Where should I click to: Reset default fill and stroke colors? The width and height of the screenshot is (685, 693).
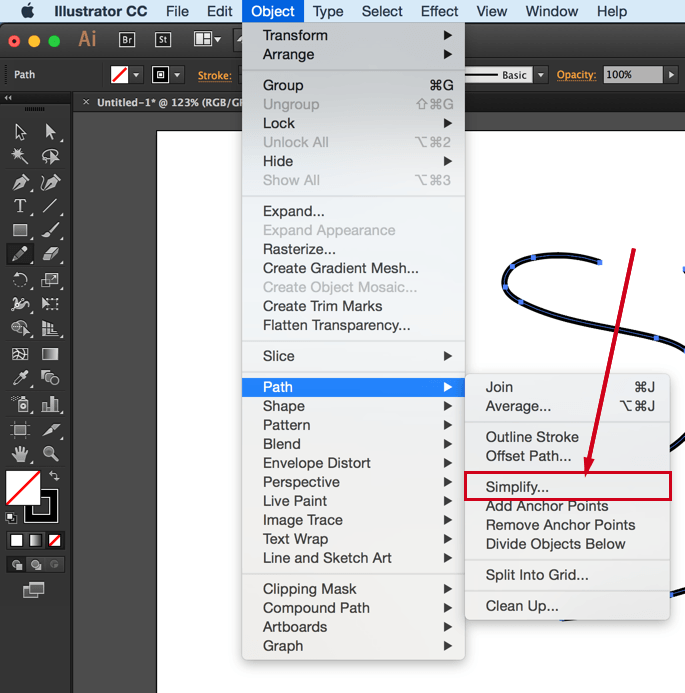(x=11, y=517)
